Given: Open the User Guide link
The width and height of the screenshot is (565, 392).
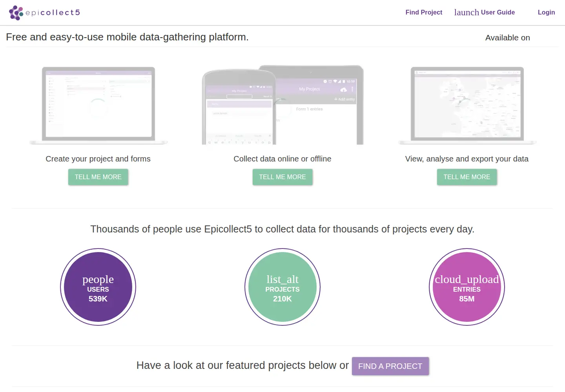Looking at the screenshot, I should (498, 13).
